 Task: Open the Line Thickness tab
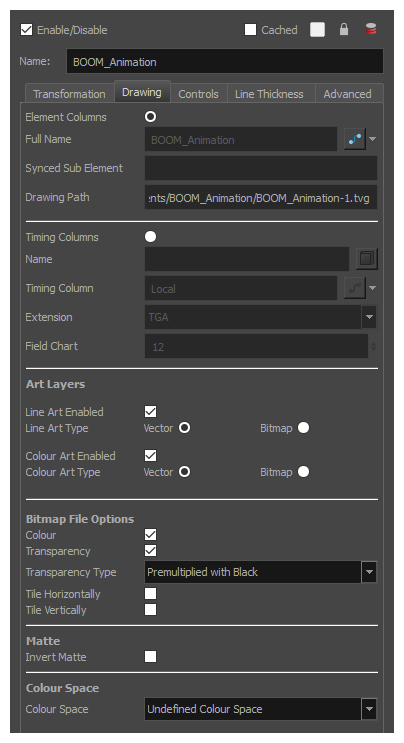click(269, 94)
